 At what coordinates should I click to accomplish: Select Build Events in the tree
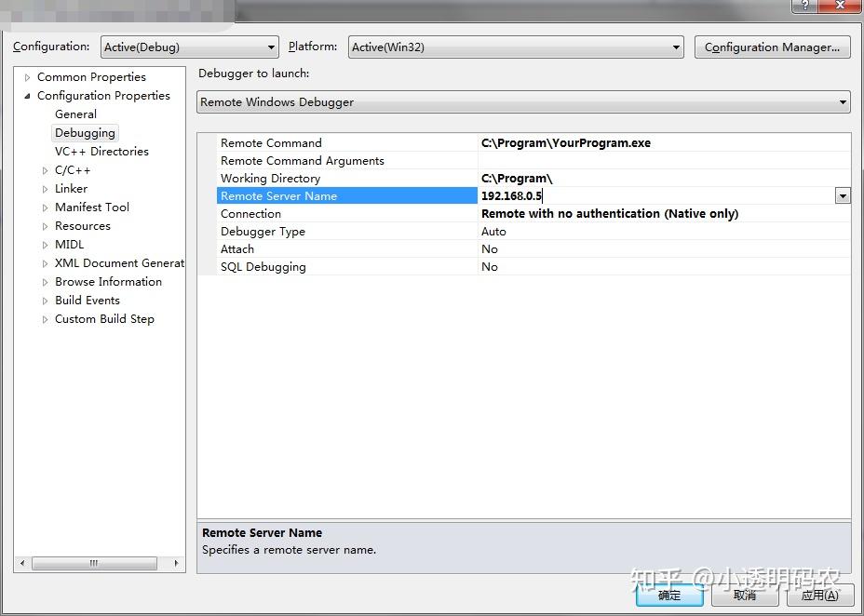[x=87, y=300]
